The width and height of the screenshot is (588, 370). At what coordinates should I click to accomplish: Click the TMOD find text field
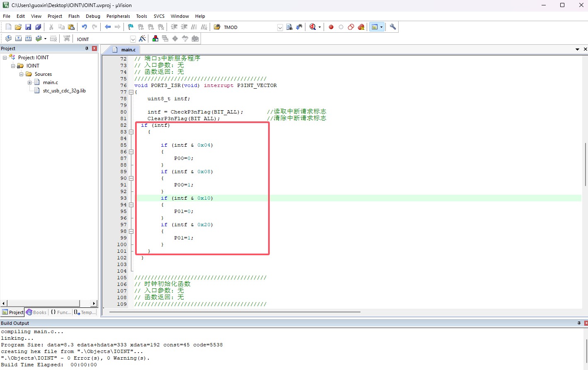(249, 27)
